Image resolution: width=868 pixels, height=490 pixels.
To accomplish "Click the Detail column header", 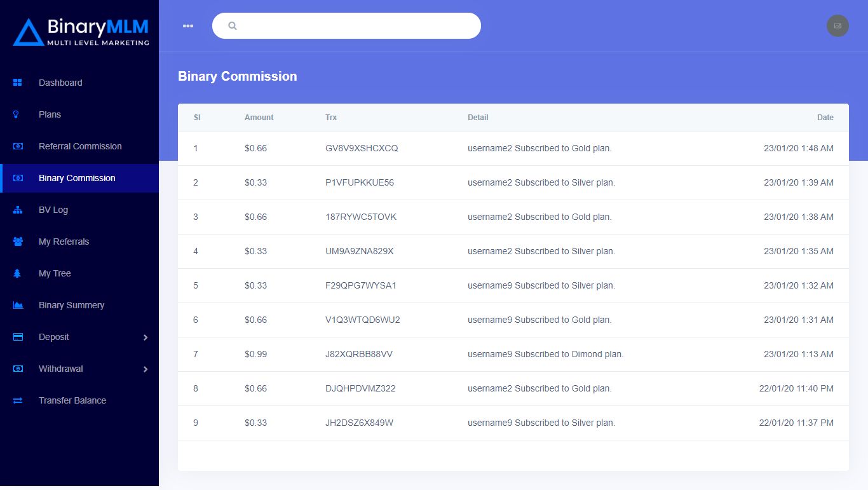I will click(478, 118).
